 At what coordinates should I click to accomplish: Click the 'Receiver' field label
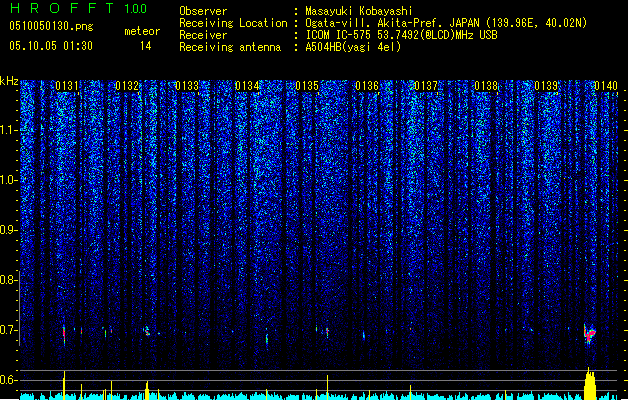pyautogui.click(x=203, y=35)
